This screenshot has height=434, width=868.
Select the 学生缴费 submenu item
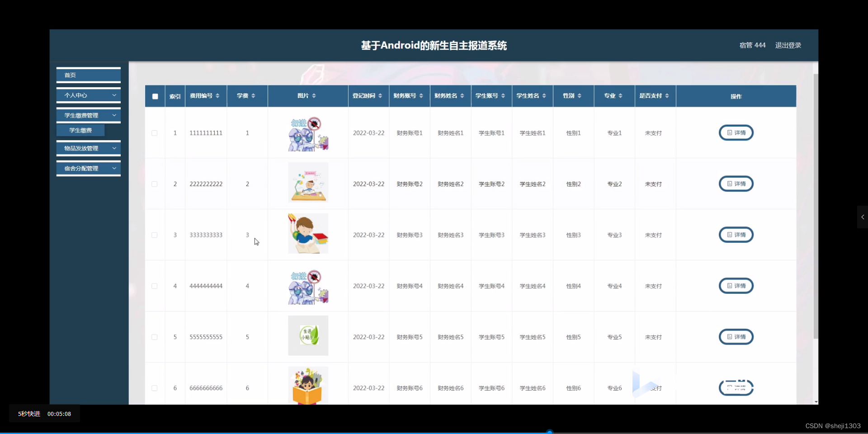[x=80, y=130]
